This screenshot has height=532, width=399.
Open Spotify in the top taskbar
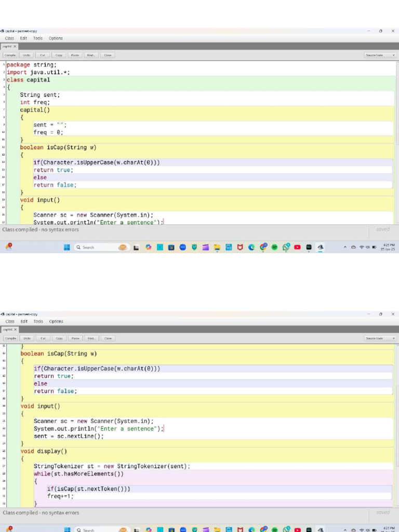(x=274, y=247)
